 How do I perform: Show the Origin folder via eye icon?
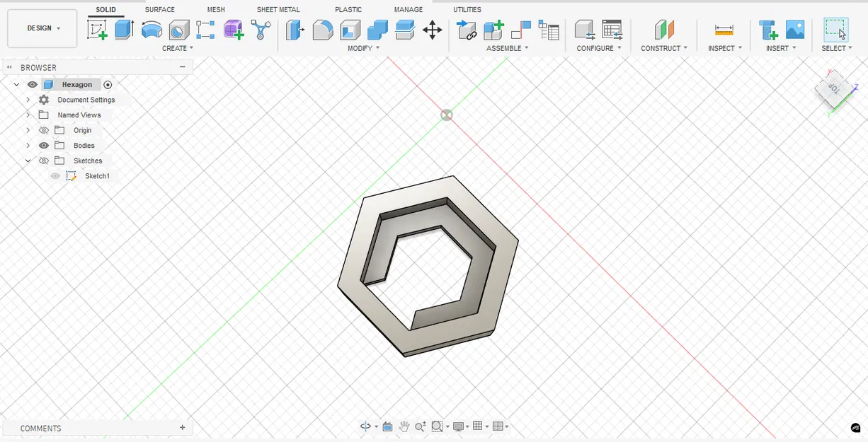click(x=43, y=130)
